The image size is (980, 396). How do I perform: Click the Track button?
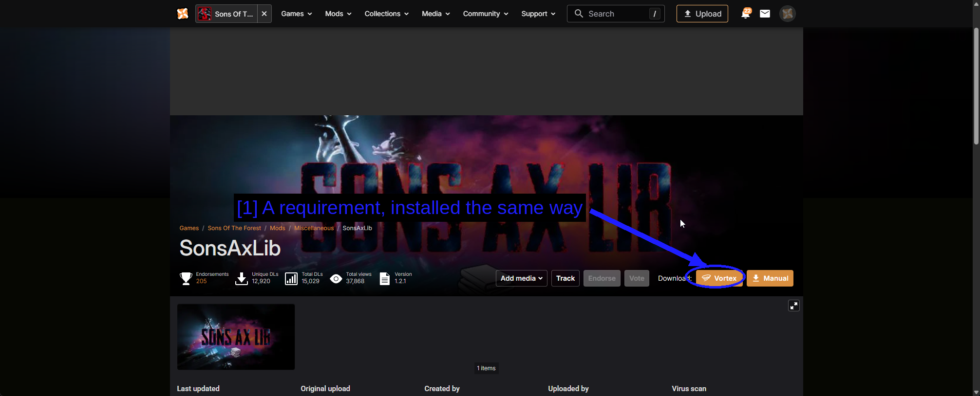pyautogui.click(x=565, y=278)
